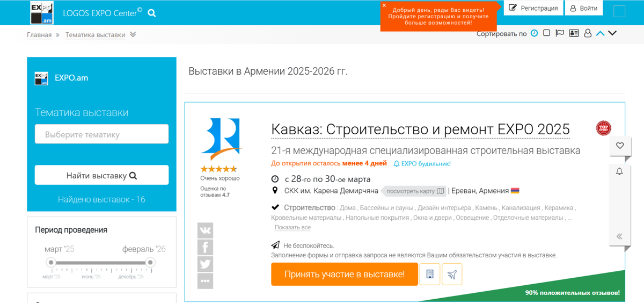Expand the double-chevron beside Тематика выставки breadcrumb
This screenshot has height=303, width=644.
(x=133, y=34)
